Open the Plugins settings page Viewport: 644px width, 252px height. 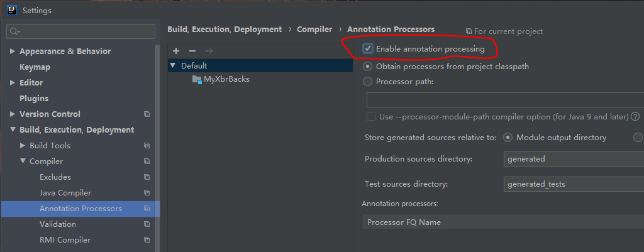(x=34, y=99)
